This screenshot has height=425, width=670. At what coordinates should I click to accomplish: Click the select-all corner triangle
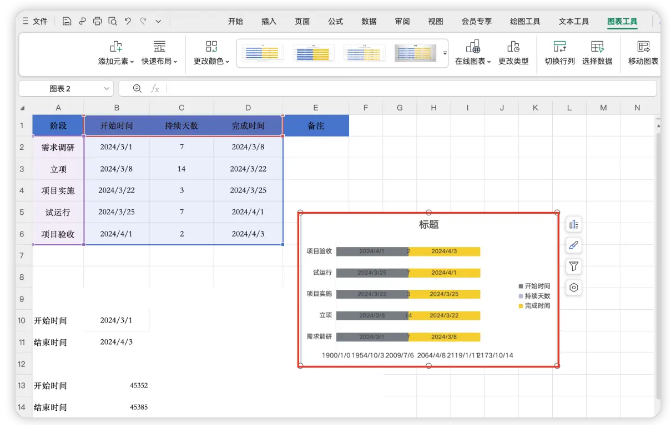[22, 108]
